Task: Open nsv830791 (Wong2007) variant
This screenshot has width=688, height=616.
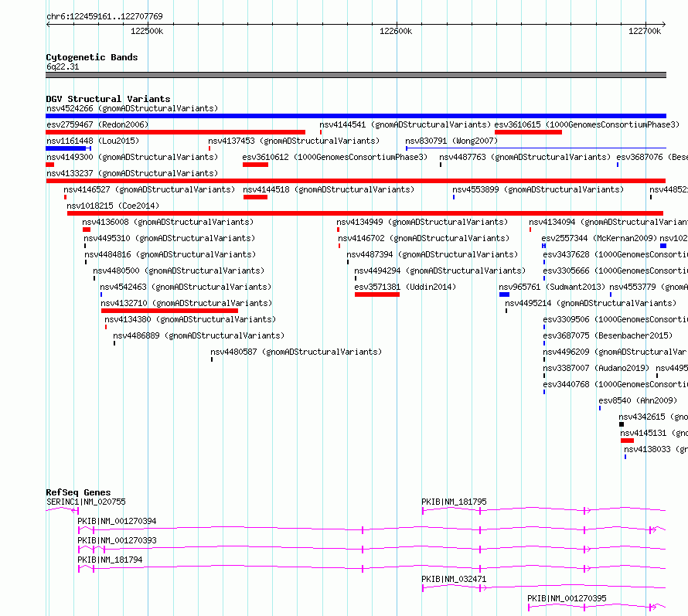Action: 451,141
